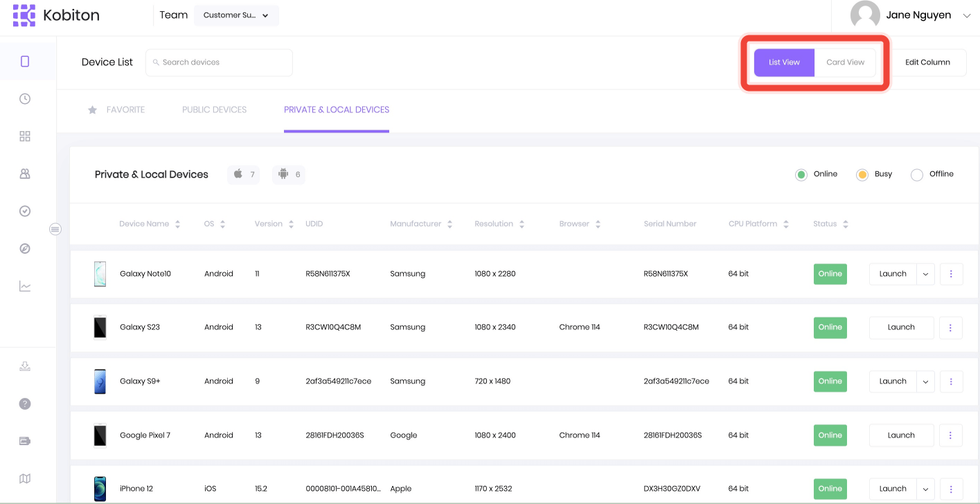Viewport: 980px width, 504px height.
Task: Open the map icon in sidebar
Action: click(x=25, y=478)
